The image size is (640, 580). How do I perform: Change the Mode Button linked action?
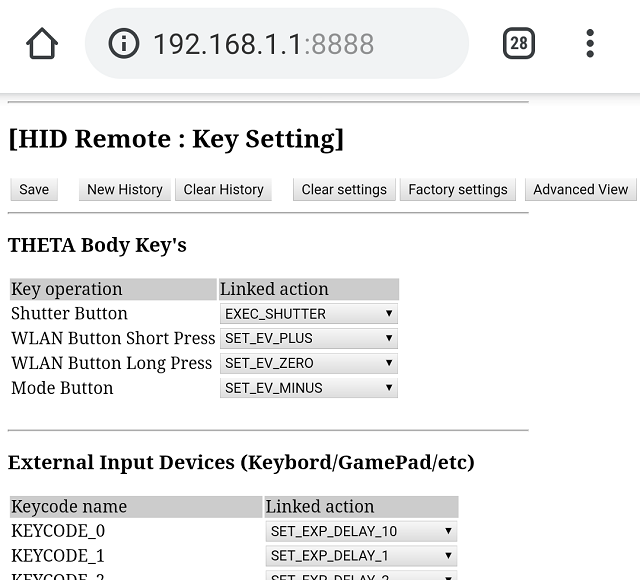308,388
